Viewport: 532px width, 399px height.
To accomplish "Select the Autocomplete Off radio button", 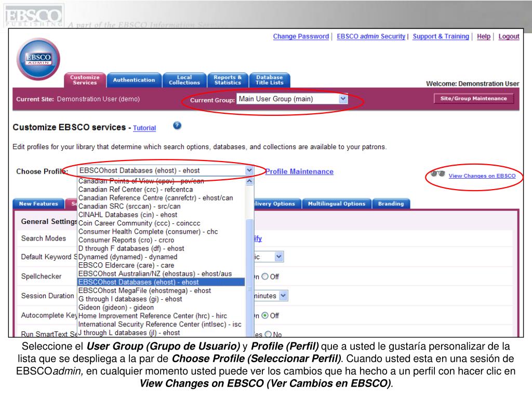I will tap(265, 315).
